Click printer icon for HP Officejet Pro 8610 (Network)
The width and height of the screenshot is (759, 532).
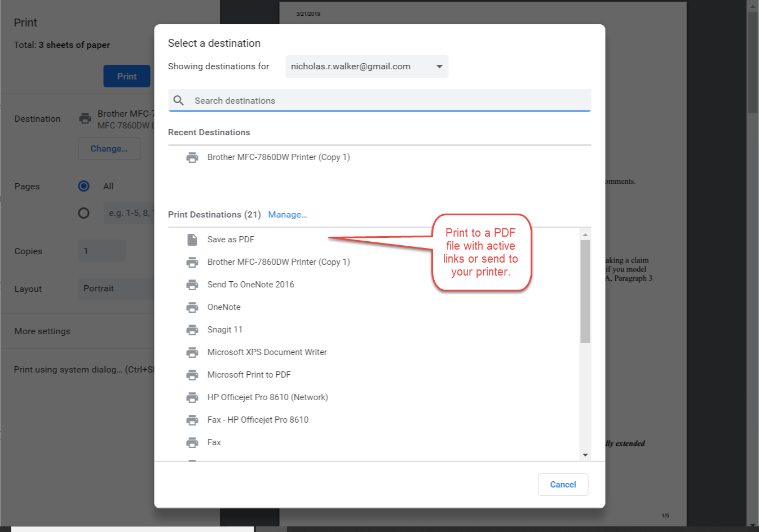tap(192, 397)
